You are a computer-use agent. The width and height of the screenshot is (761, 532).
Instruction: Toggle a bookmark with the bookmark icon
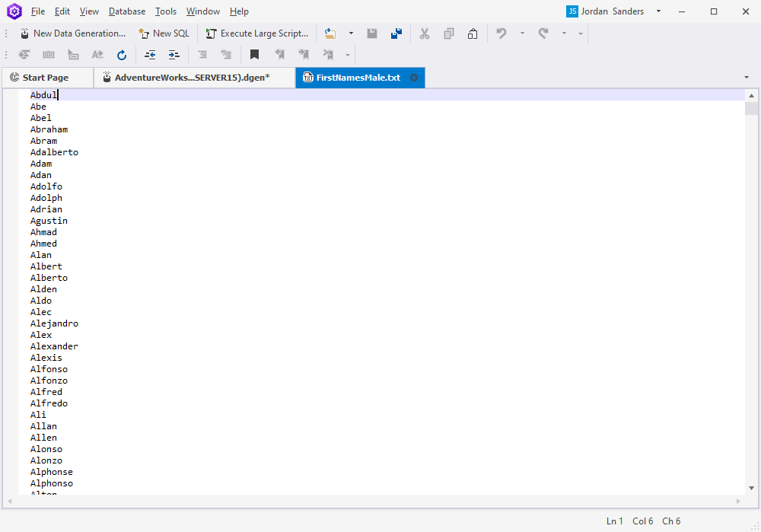254,55
